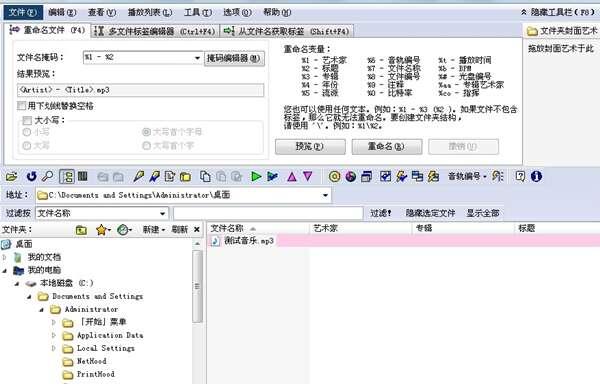Switch to 多文件标签编辑器 tab
The image size is (600, 384).
click(155, 31)
